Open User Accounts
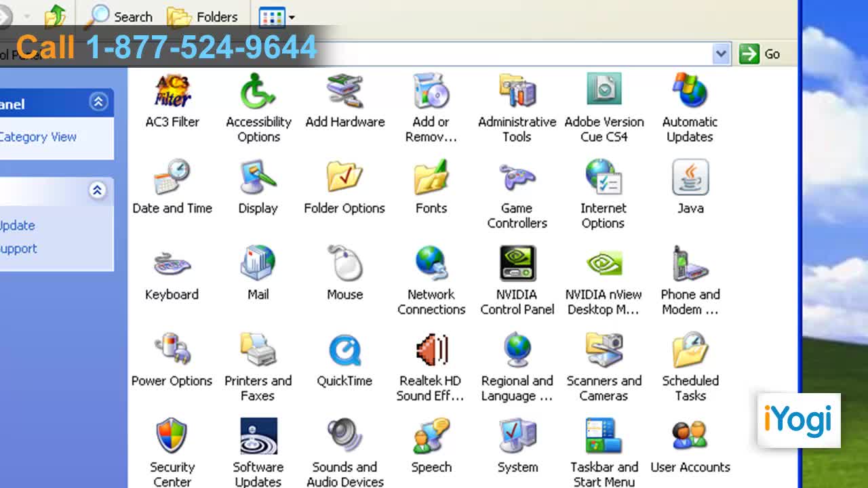Viewport: 868px width, 488px height. coord(690,446)
